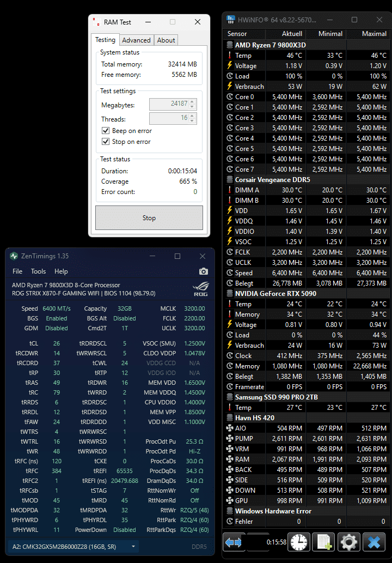392x563 pixels.
Task: Click the Havn HS 420 chip icon
Action: pyautogui.click(x=230, y=417)
